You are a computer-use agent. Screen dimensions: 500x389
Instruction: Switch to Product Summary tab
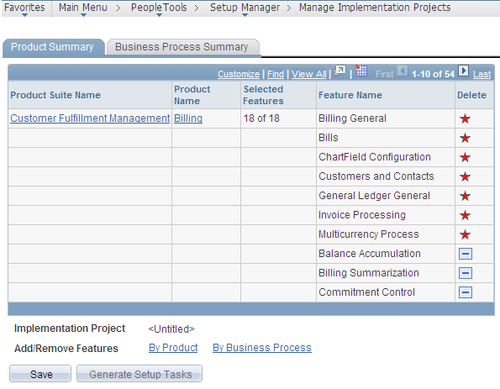tap(52, 47)
